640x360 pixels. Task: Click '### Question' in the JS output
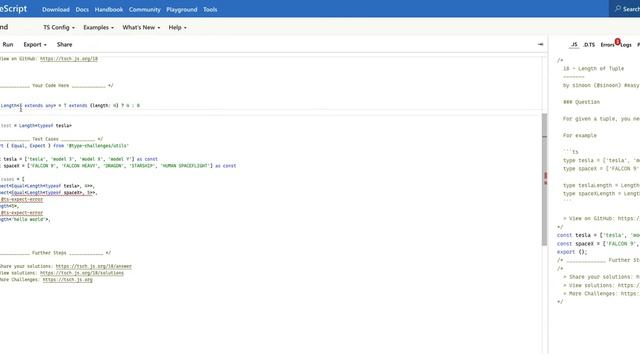coord(581,102)
